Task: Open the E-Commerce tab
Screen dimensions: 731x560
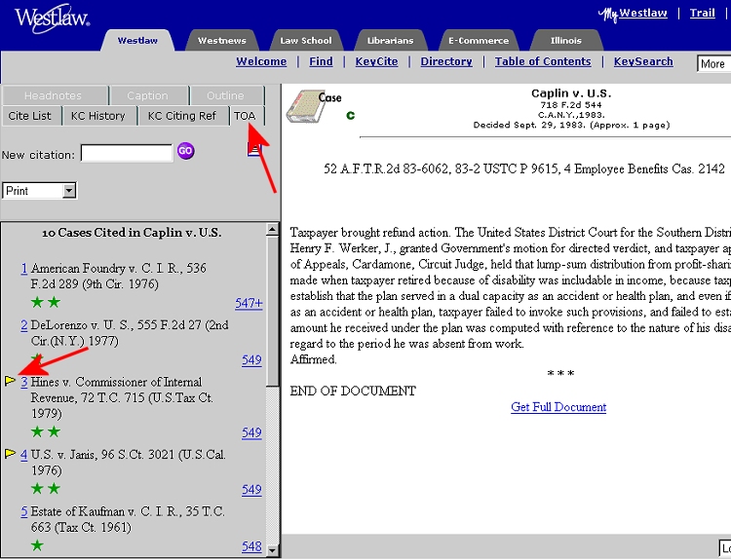Action: pos(479,41)
